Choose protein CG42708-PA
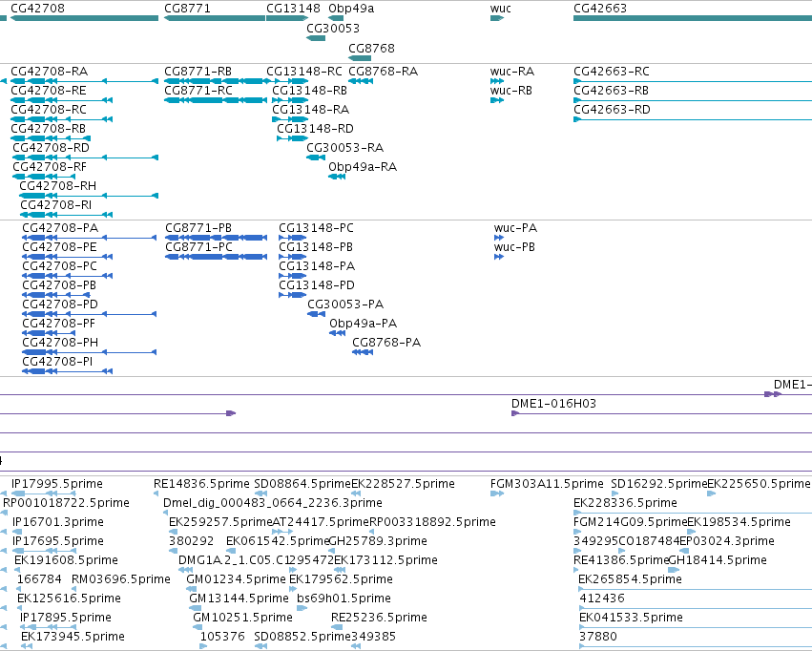This screenshot has height=651, width=812. (x=60, y=228)
